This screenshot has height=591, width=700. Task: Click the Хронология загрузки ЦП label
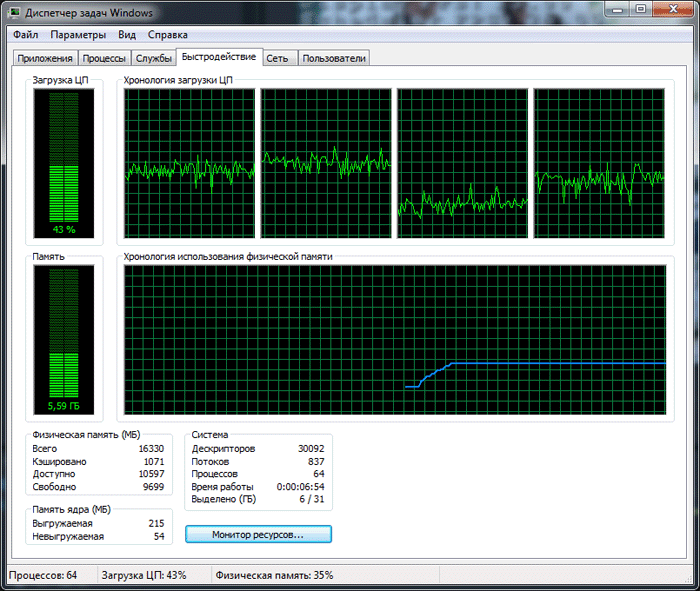[x=178, y=80]
